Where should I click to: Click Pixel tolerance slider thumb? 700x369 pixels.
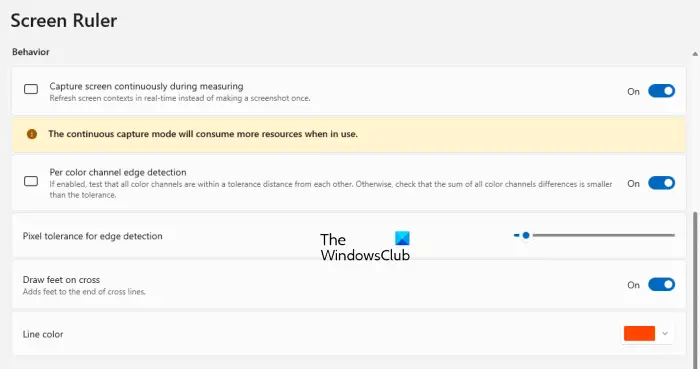tap(526, 235)
